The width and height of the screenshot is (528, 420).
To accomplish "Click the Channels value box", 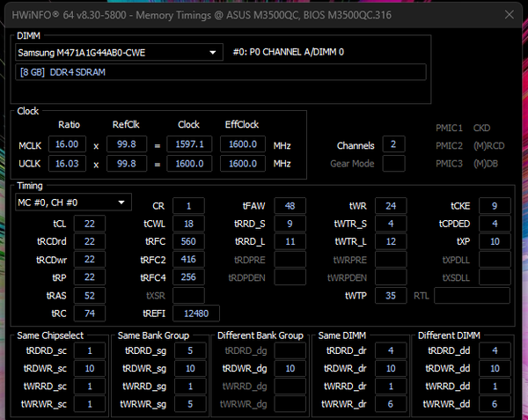I will coord(393,144).
